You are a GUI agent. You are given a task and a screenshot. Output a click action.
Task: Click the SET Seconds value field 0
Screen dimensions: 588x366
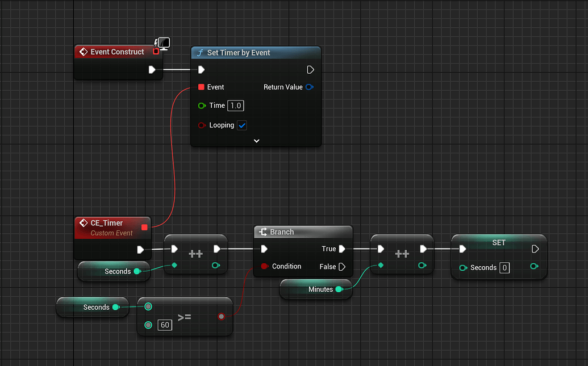504,267
